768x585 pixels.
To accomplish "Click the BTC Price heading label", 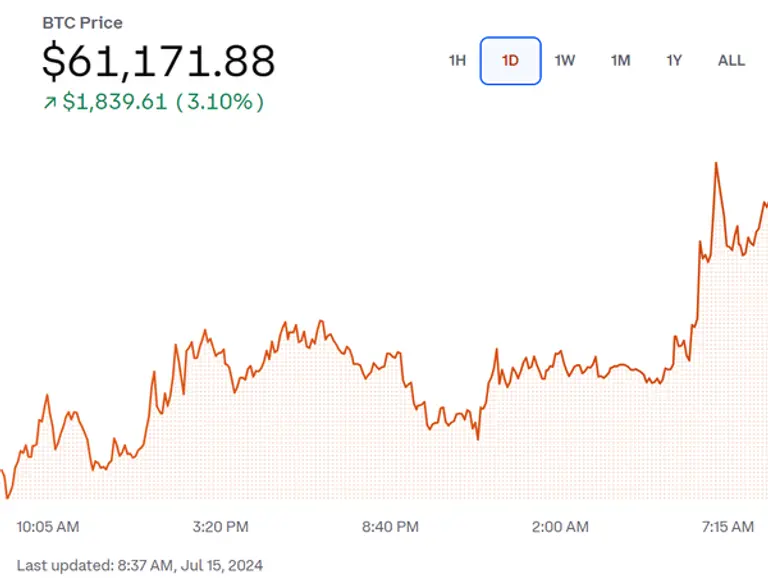I will coord(82,23).
